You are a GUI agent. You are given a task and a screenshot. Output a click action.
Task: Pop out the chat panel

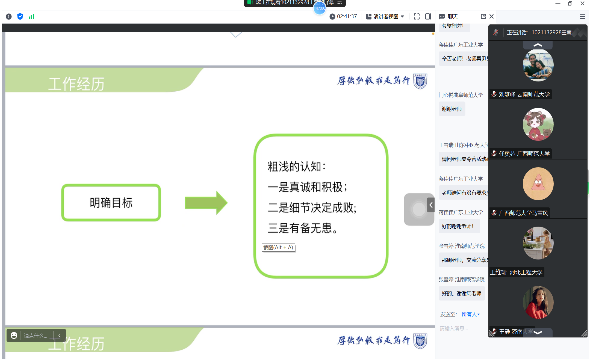tap(484, 16)
